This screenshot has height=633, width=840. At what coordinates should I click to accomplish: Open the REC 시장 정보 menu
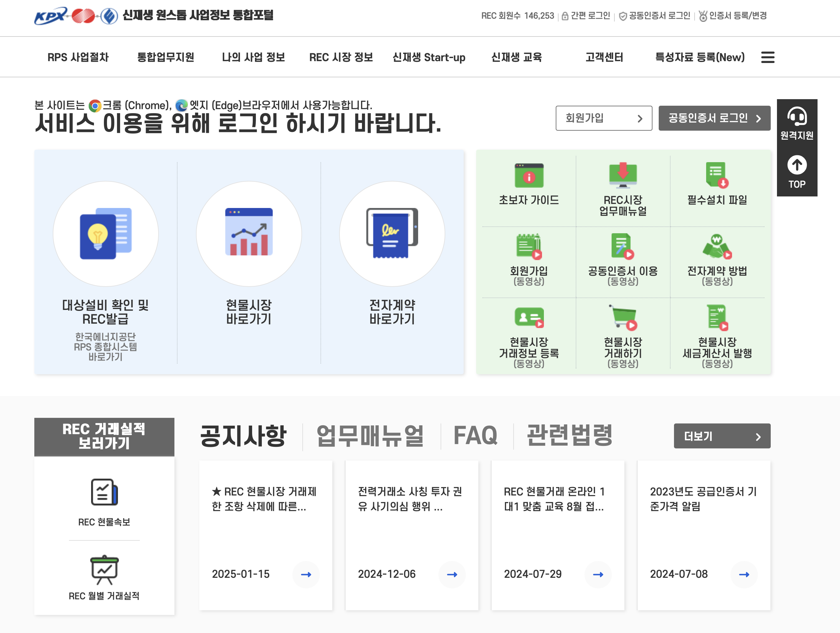pyautogui.click(x=341, y=57)
